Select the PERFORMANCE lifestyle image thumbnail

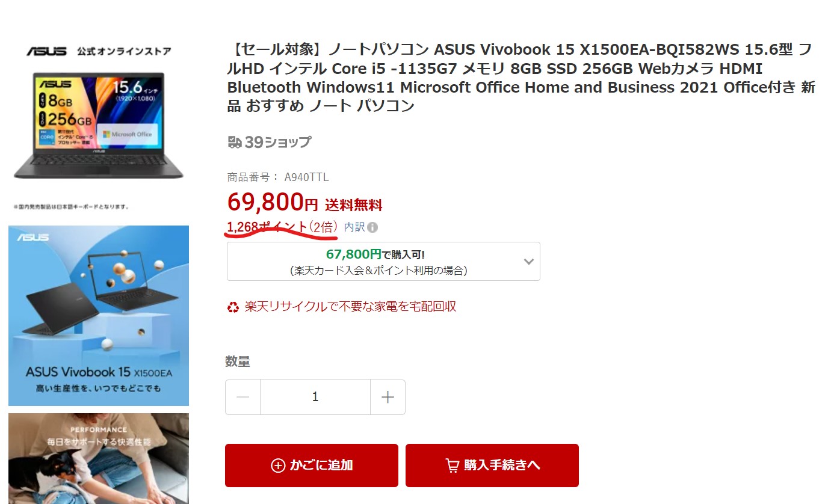click(x=99, y=458)
